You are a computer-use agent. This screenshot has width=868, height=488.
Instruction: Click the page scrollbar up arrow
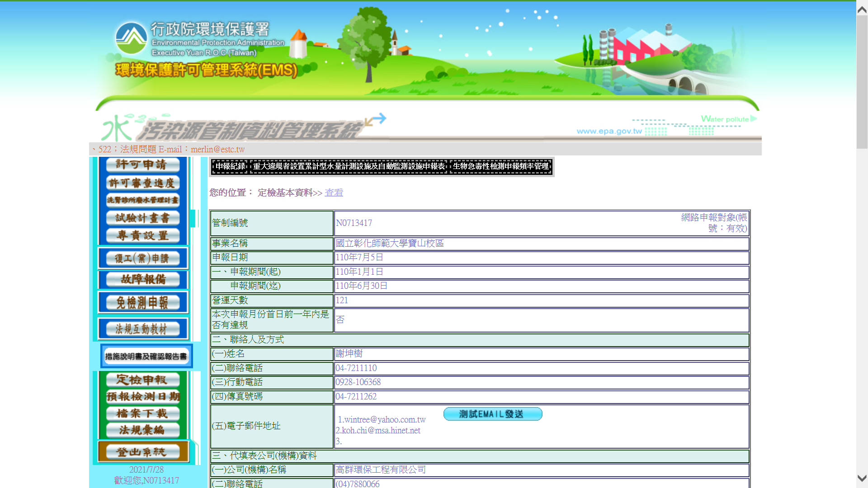[x=862, y=9]
